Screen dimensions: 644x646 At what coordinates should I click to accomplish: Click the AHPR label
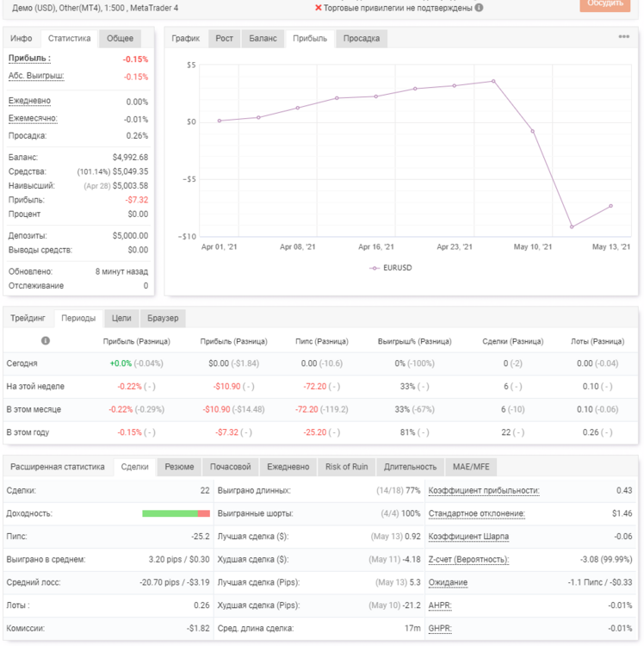coord(440,606)
